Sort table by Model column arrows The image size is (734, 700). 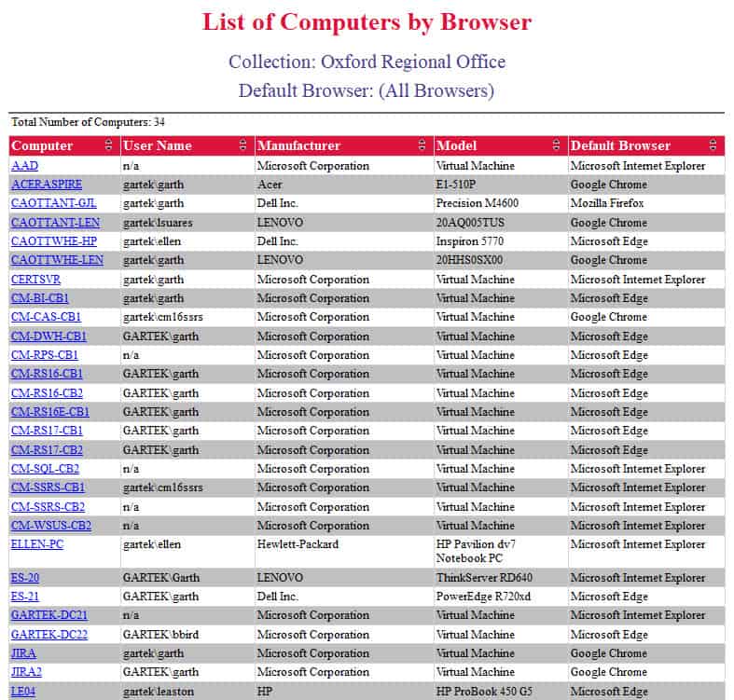[556, 145]
